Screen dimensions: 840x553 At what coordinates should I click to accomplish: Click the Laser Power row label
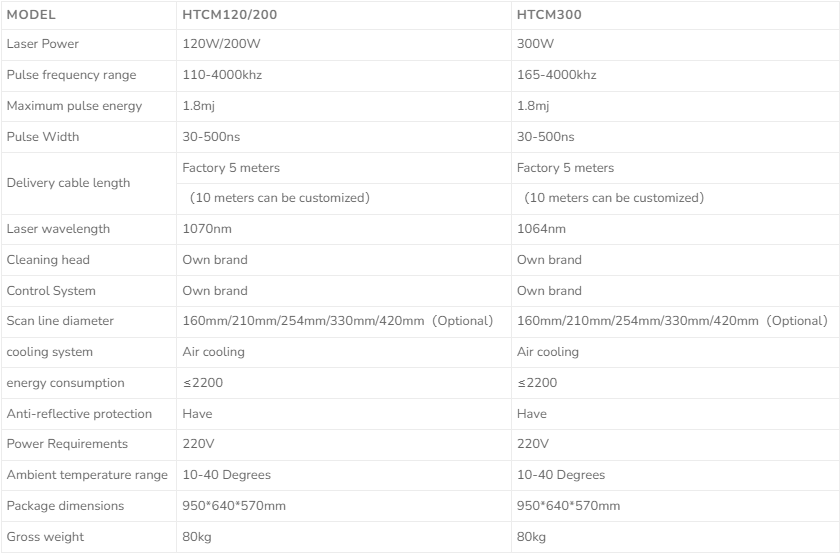pos(42,44)
